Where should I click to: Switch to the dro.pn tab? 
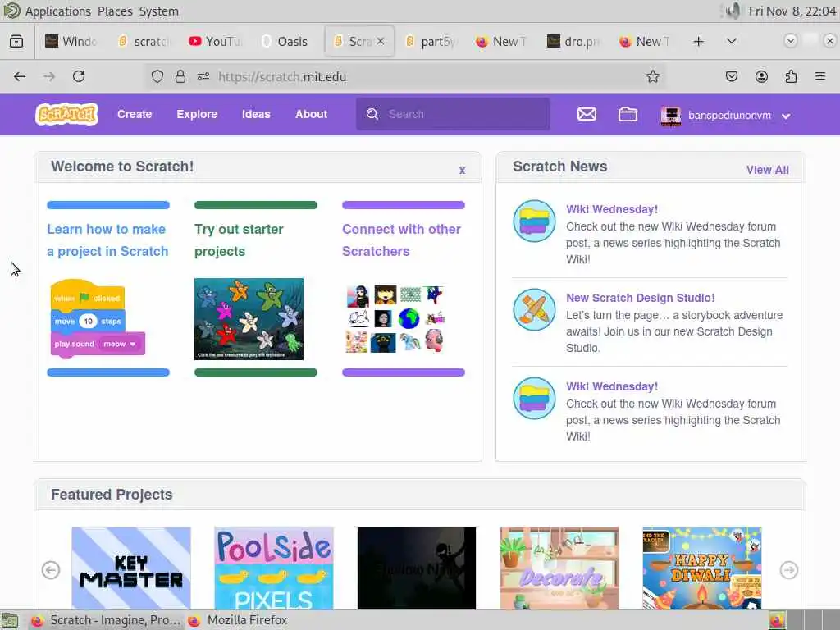575,41
